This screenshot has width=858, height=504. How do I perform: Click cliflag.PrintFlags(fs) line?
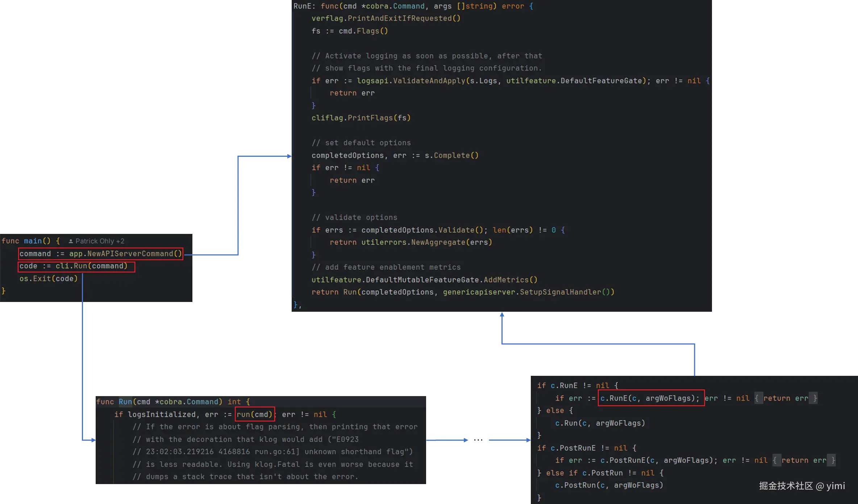click(361, 118)
